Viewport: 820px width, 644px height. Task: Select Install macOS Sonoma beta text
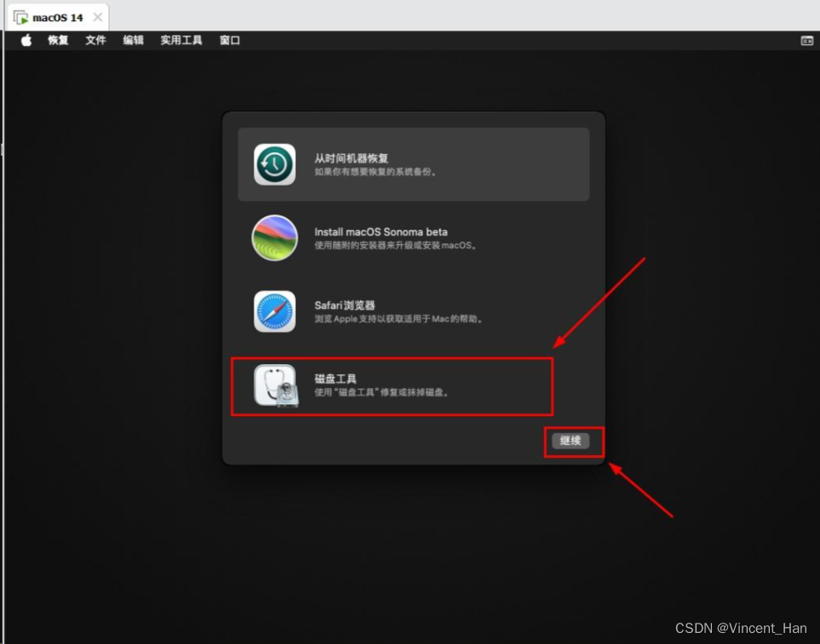click(x=381, y=231)
